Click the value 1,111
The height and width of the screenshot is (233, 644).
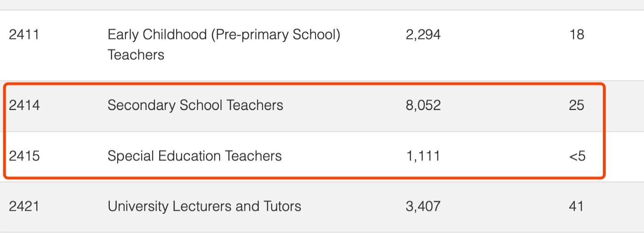tap(423, 156)
